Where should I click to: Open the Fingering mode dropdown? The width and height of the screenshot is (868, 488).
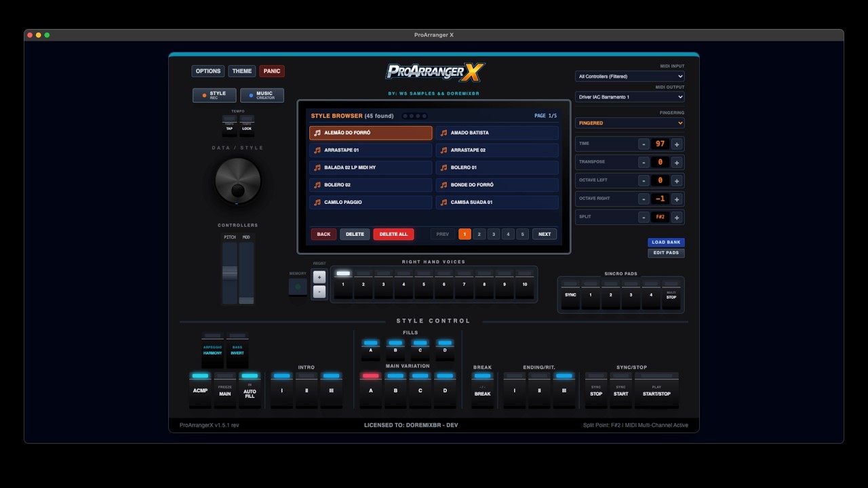[x=630, y=123]
